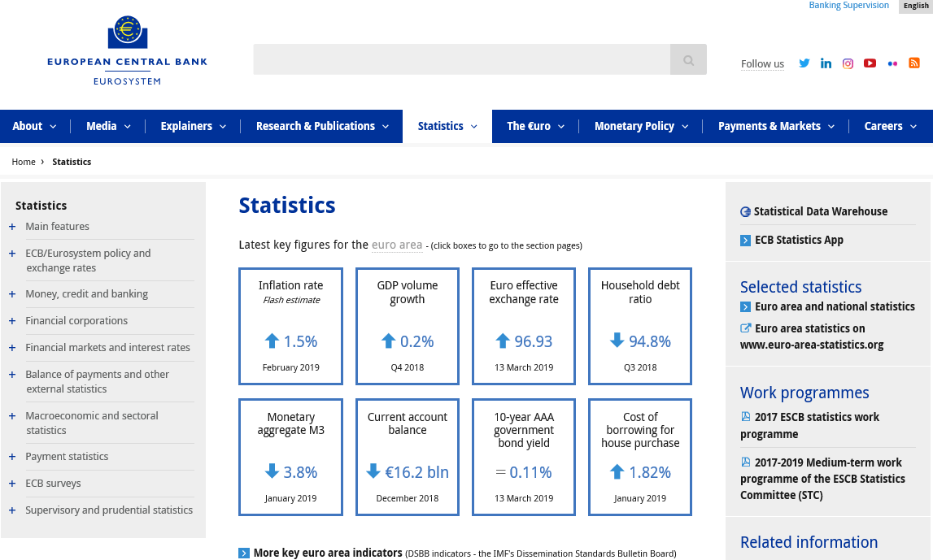The width and height of the screenshot is (933, 560).
Task: Click Follow us link
Action: pos(762,63)
